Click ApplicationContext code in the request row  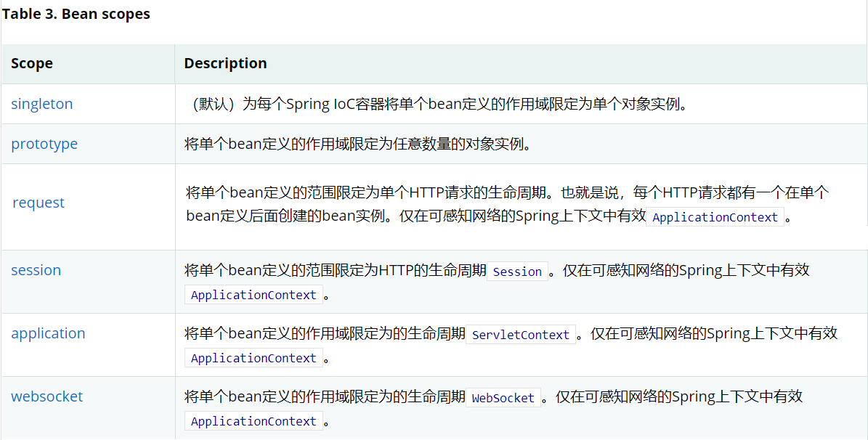click(x=715, y=217)
